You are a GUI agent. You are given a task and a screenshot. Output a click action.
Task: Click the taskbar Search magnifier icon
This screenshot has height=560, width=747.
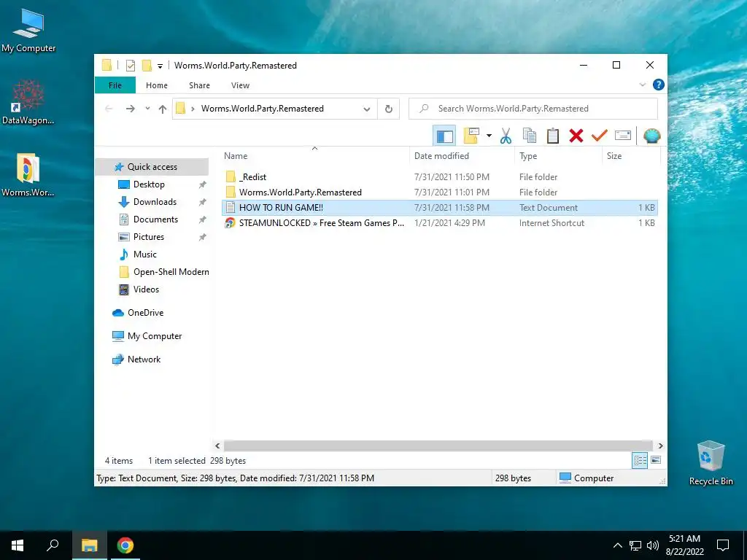click(x=53, y=545)
